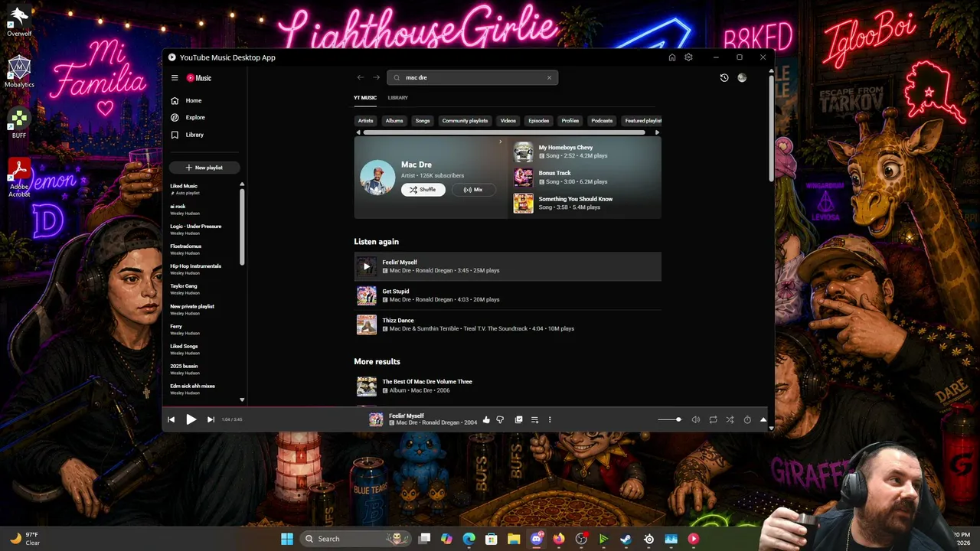Navigate forward with the right arrow

click(376, 77)
